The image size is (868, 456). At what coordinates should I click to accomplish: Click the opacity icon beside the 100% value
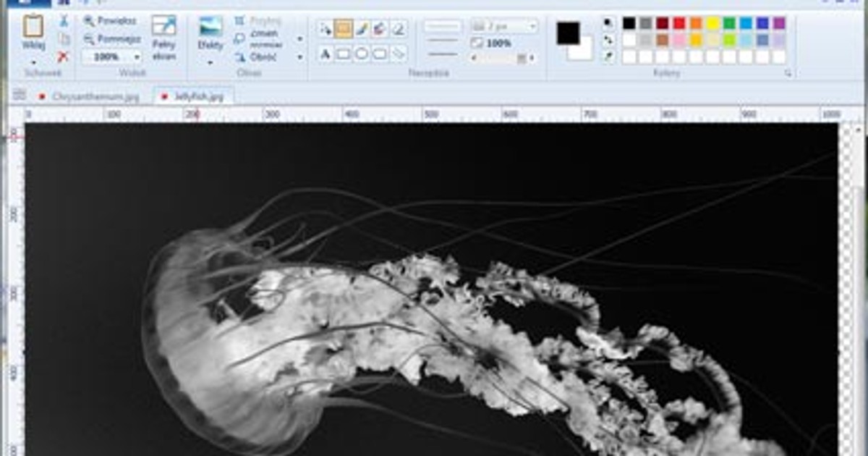[477, 43]
